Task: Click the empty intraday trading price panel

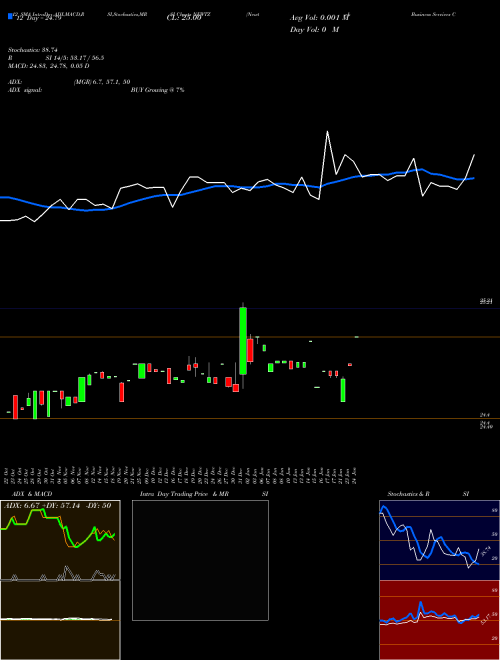Action: coord(200,560)
